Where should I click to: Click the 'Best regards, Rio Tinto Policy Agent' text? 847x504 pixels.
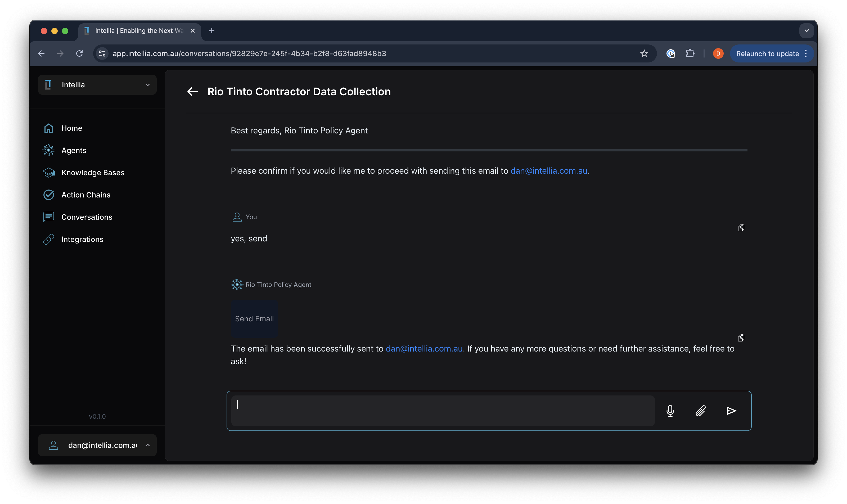(x=299, y=130)
